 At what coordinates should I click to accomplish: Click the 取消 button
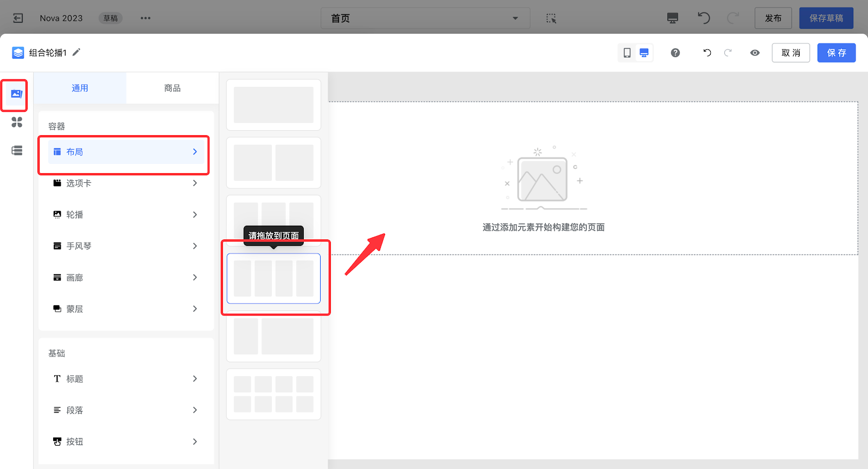[x=790, y=53]
